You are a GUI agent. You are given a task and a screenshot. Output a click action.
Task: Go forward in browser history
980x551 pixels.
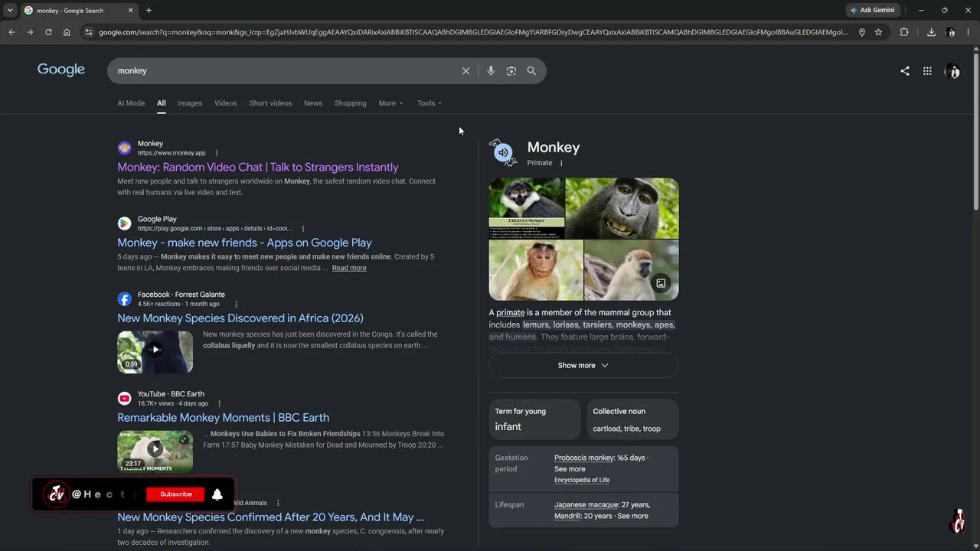(x=30, y=32)
